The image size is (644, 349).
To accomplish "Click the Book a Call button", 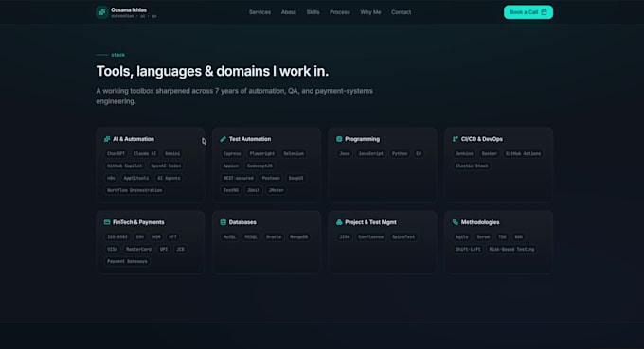I will point(528,12).
